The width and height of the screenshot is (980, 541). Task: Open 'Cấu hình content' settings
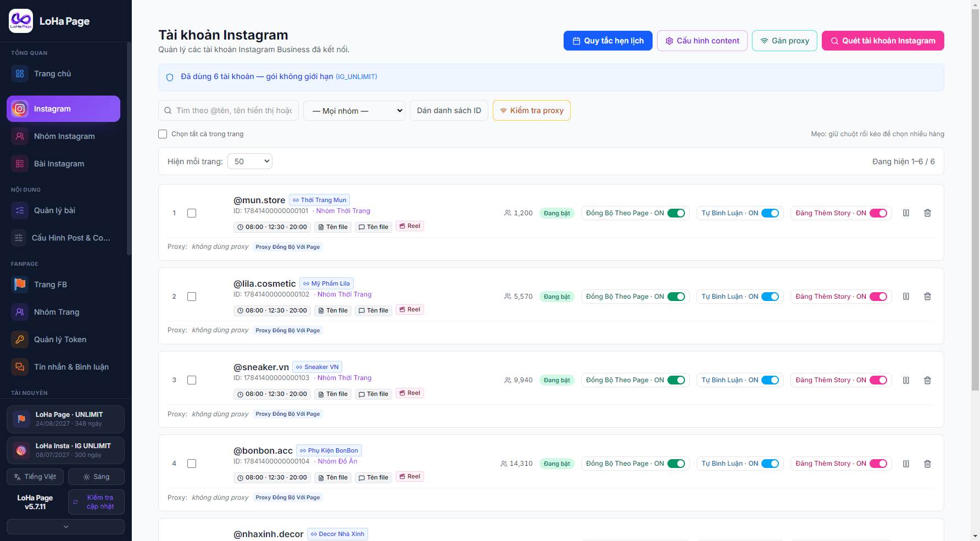(x=702, y=41)
